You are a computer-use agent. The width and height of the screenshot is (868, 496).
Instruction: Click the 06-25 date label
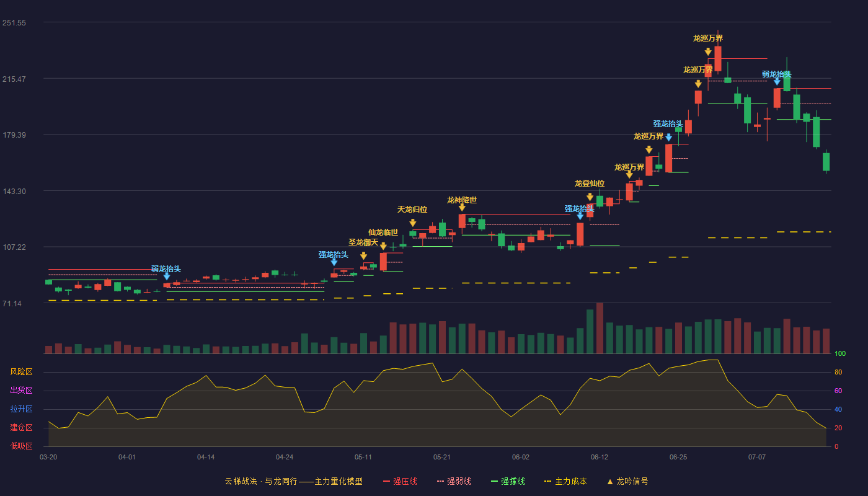(x=678, y=457)
